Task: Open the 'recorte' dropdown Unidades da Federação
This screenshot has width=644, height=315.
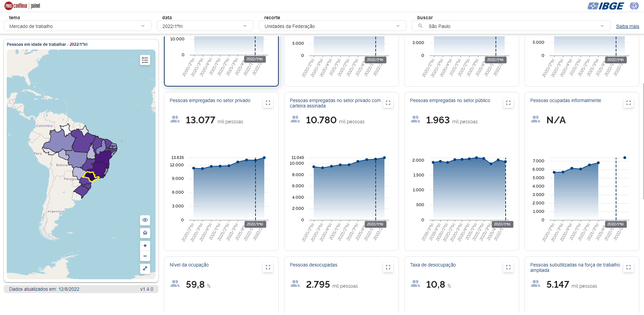Action: (332, 26)
